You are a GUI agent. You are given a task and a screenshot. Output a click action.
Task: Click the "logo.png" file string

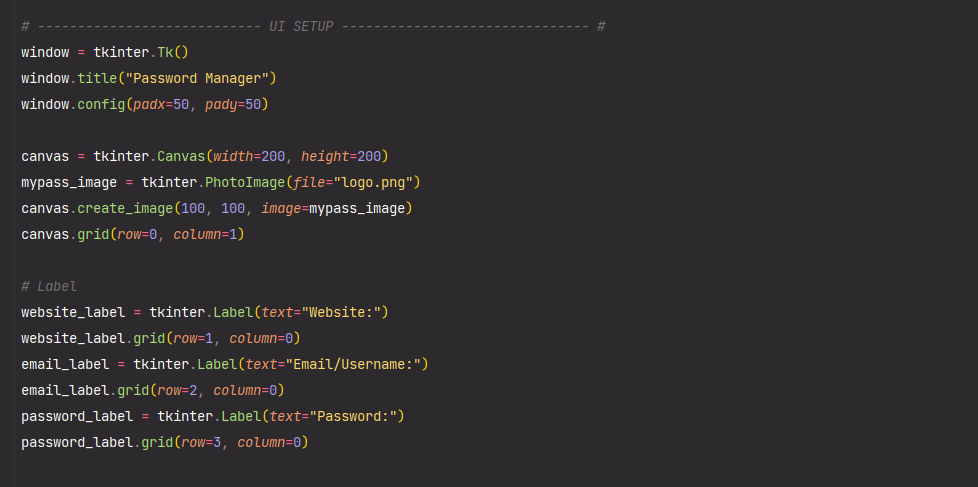coord(373,183)
